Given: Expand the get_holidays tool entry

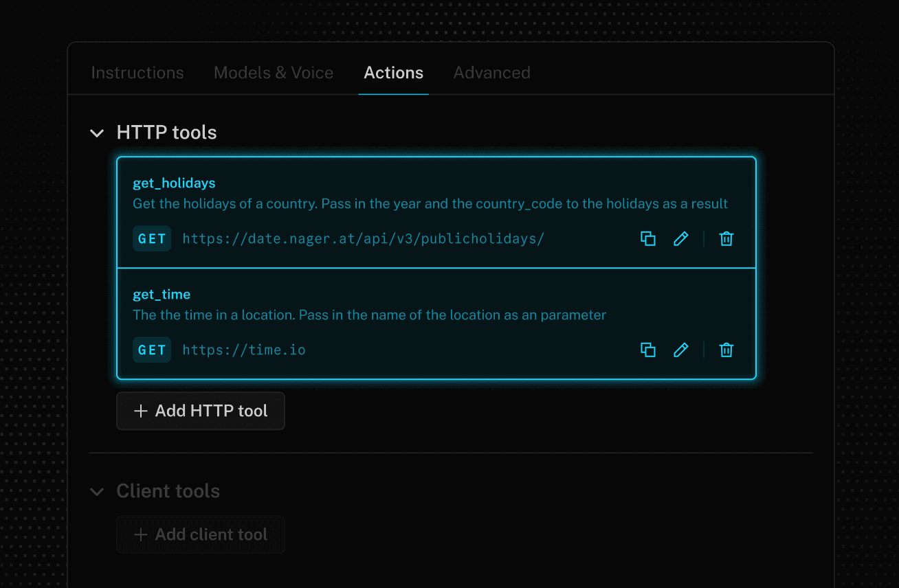Looking at the screenshot, I should pos(174,183).
